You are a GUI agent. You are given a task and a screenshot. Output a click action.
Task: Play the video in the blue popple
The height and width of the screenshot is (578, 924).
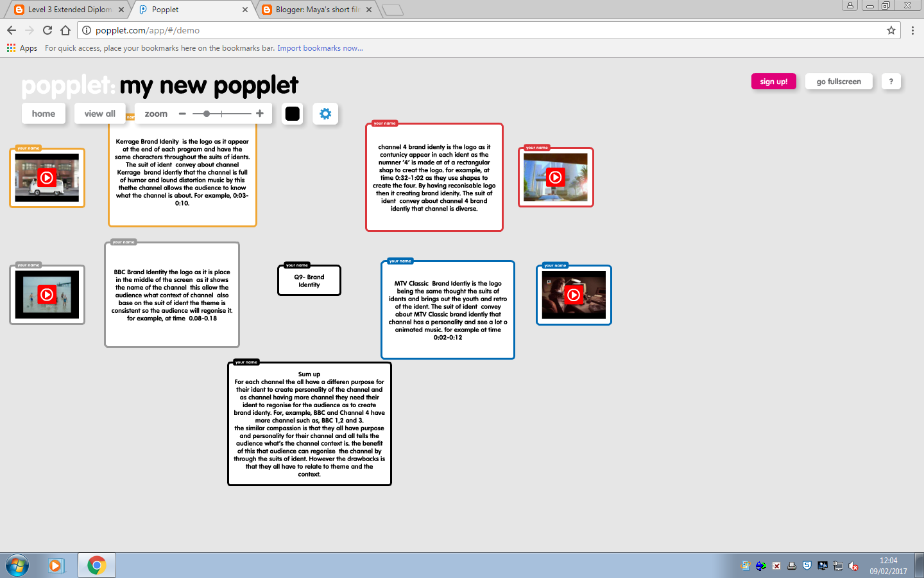pyautogui.click(x=574, y=295)
